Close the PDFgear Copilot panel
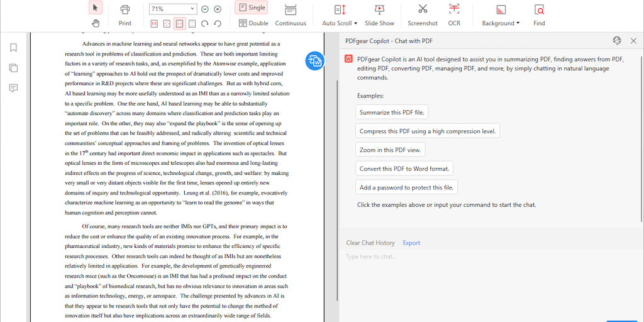 tap(633, 40)
